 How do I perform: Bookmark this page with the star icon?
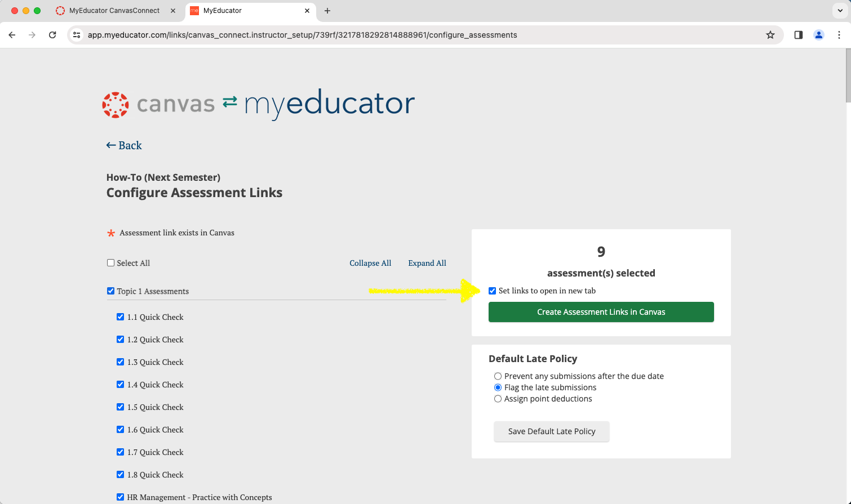coord(770,35)
